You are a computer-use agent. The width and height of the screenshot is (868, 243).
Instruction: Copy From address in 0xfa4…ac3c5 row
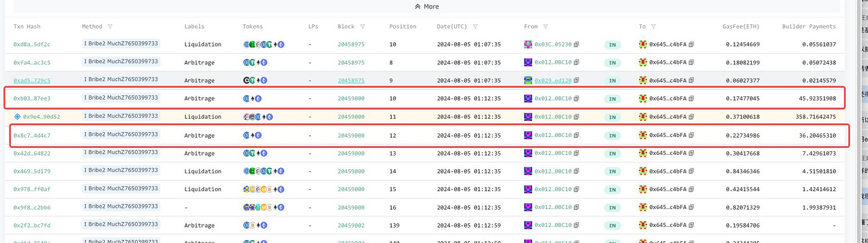(x=576, y=63)
